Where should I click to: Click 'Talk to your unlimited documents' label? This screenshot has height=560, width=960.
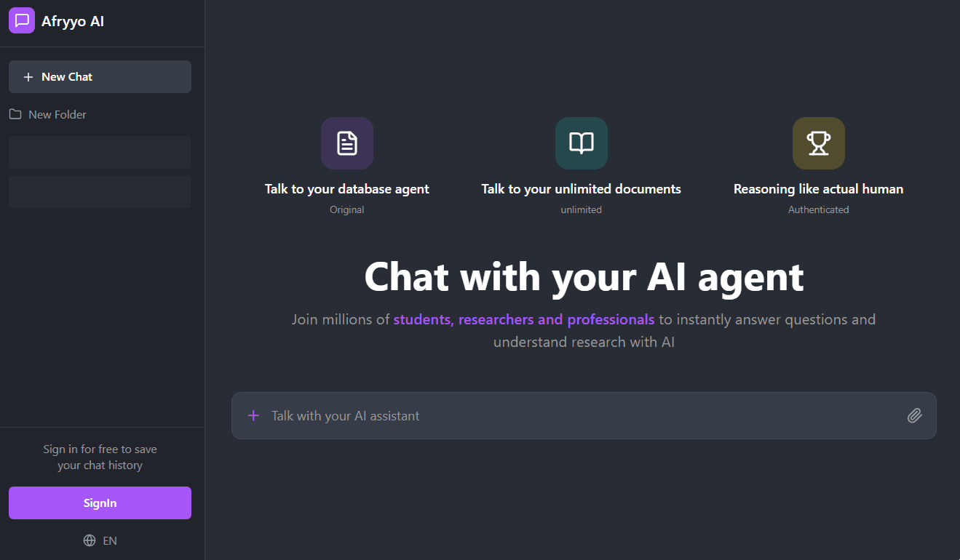tap(582, 189)
